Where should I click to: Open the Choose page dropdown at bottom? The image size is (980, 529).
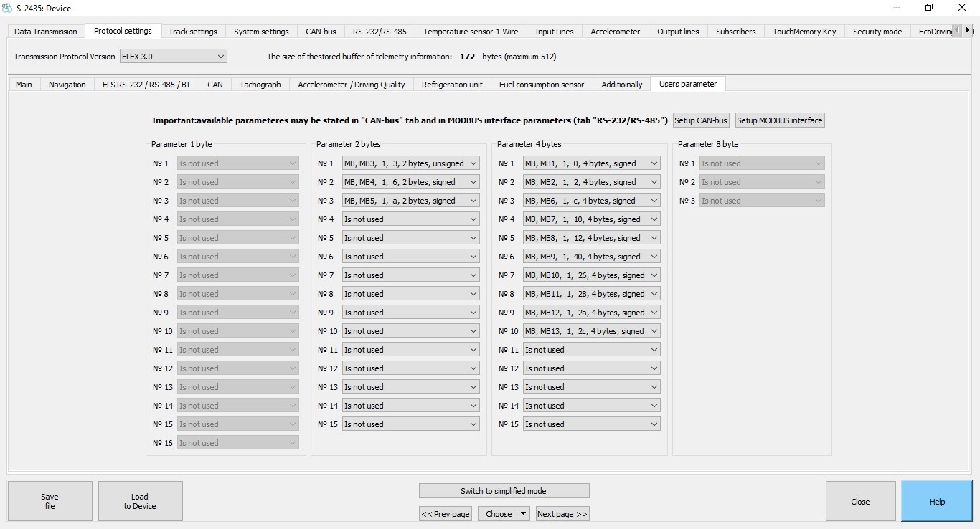(504, 513)
